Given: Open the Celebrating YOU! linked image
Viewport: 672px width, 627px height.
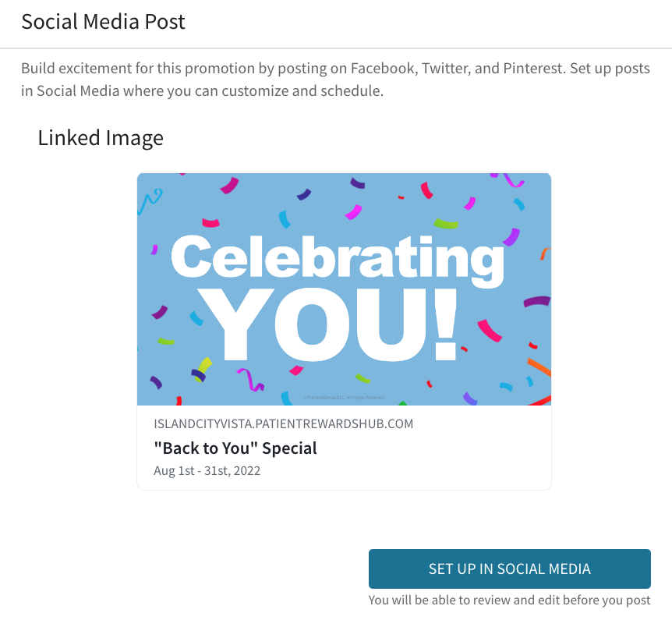Looking at the screenshot, I should pos(344,289).
